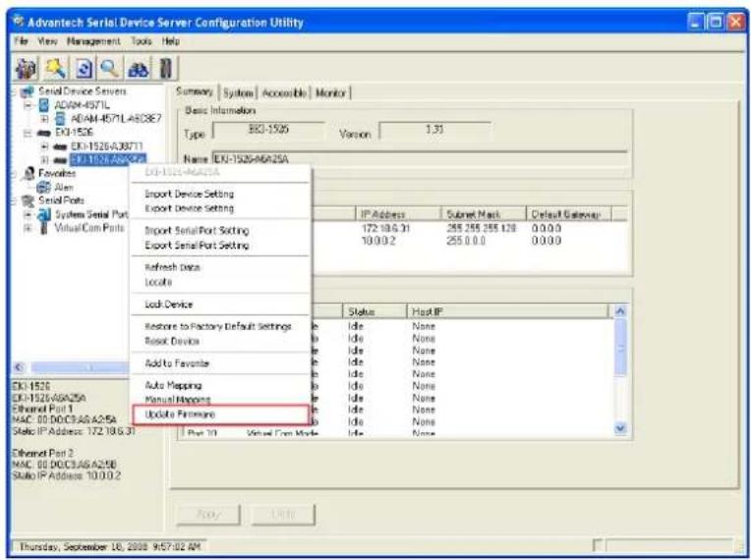Image resolution: width=751 pixels, height=560 pixels.
Task: Click the Apply button
Action: tap(208, 515)
